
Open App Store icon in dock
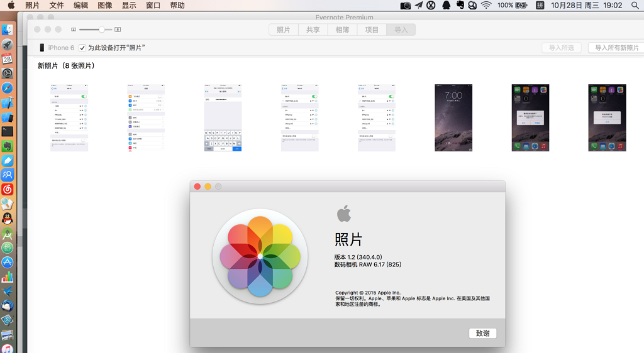(8, 263)
